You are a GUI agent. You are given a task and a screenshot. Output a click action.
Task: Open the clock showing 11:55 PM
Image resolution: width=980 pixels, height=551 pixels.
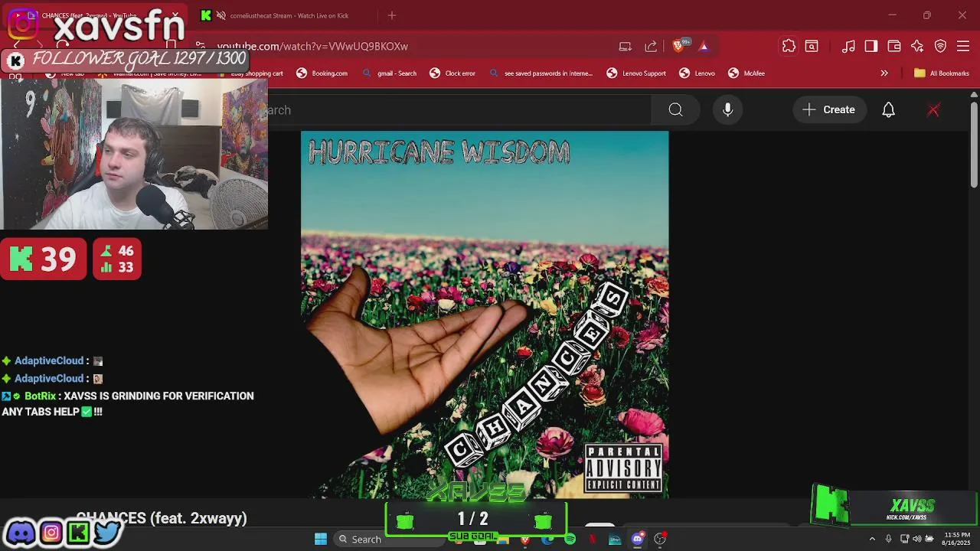[x=957, y=539]
